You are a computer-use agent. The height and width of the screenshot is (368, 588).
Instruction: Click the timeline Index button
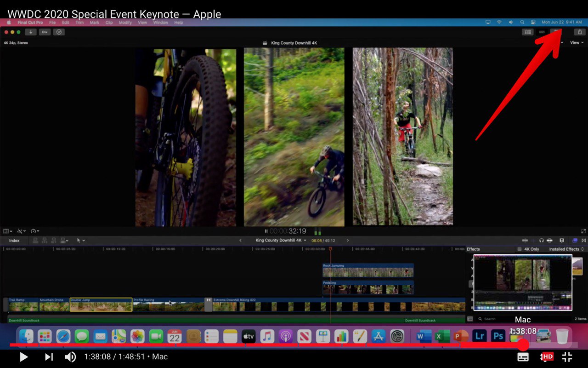14,241
